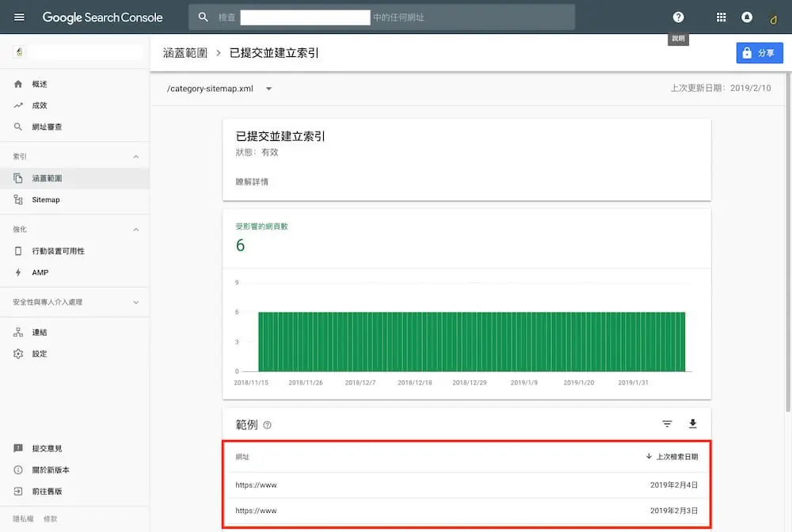
Task: Open 設定 settings
Action: [x=74, y=354]
